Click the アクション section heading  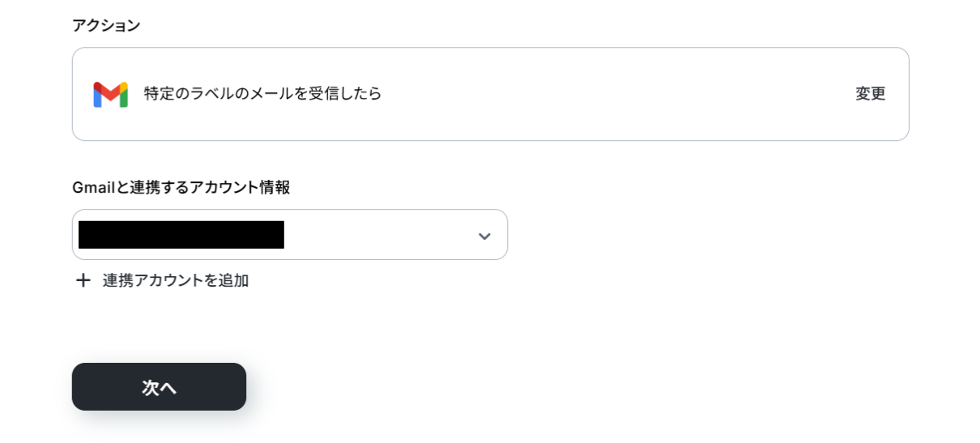(x=106, y=25)
